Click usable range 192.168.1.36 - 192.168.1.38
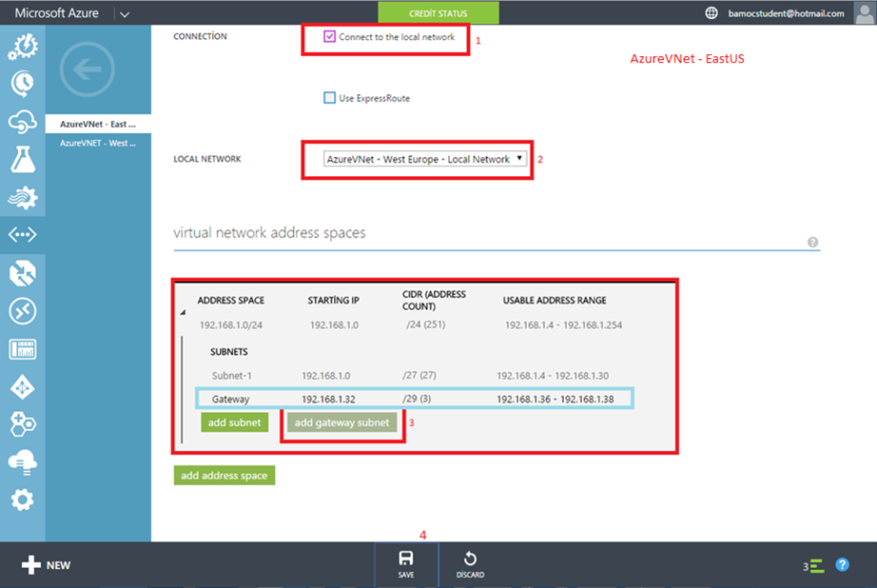The height and width of the screenshot is (588, 877). [x=555, y=399]
